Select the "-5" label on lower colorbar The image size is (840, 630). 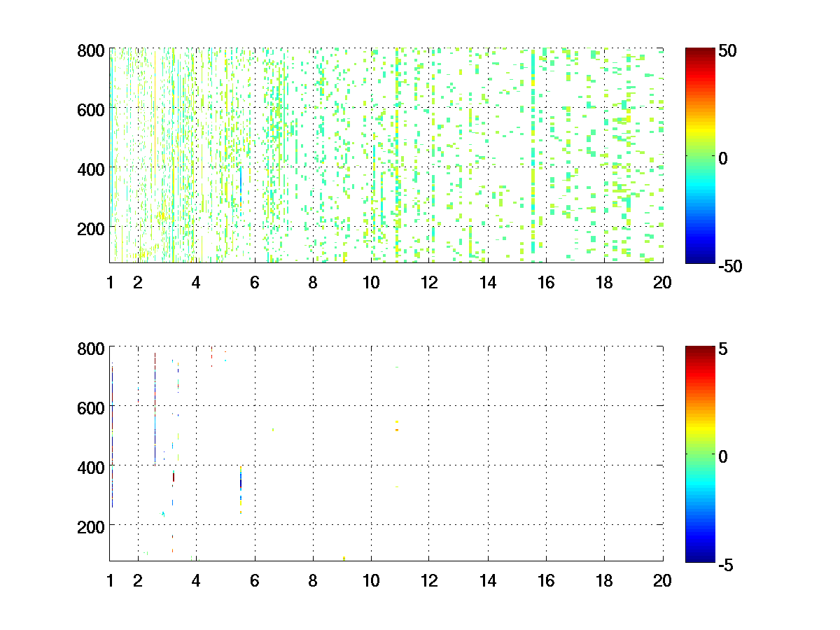coord(726,564)
